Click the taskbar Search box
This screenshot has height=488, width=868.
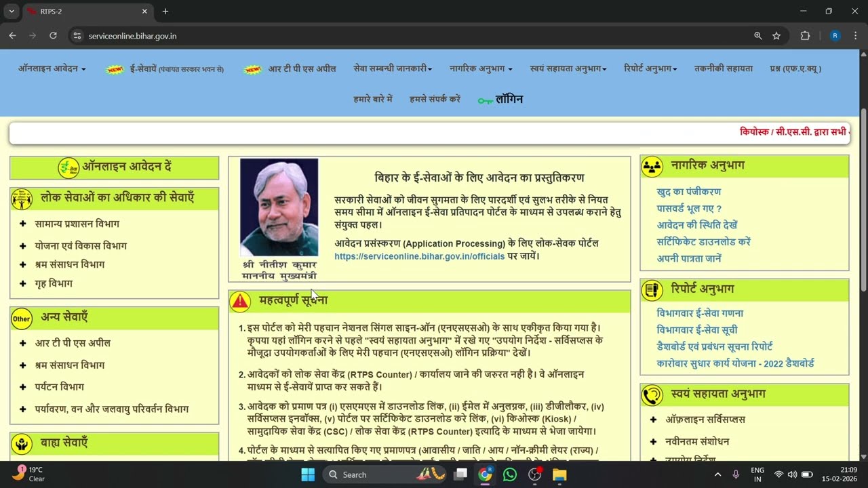[x=385, y=474]
